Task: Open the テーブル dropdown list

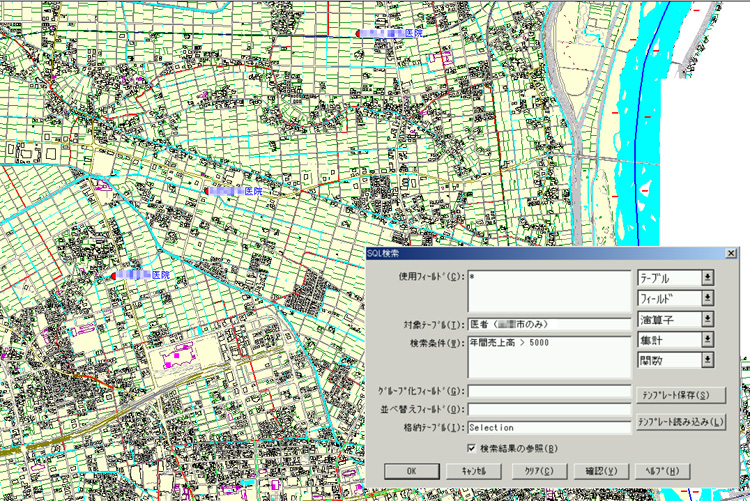Action: pos(676,278)
